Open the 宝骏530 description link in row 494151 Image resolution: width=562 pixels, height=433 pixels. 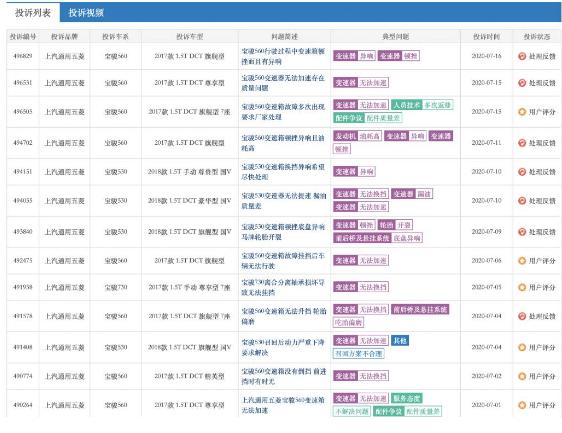pos(283,172)
